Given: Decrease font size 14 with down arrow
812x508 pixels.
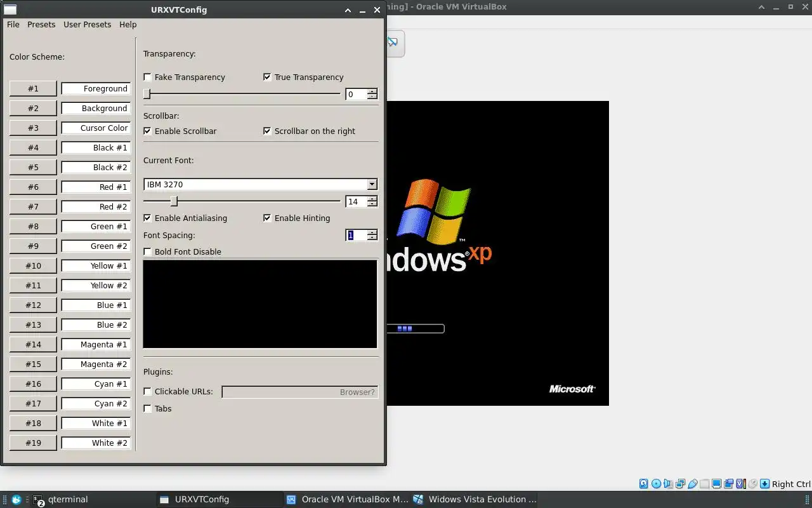Looking at the screenshot, I should [x=372, y=204].
